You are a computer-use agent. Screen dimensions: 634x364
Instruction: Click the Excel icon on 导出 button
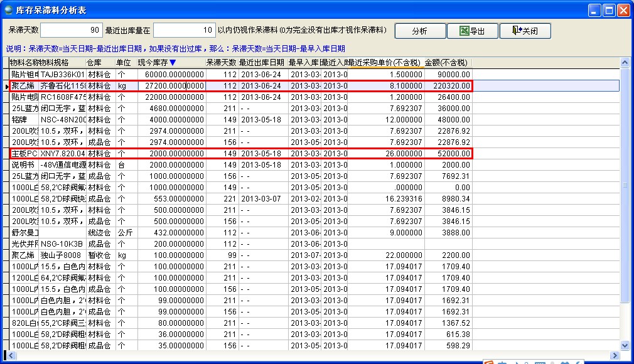click(x=463, y=31)
